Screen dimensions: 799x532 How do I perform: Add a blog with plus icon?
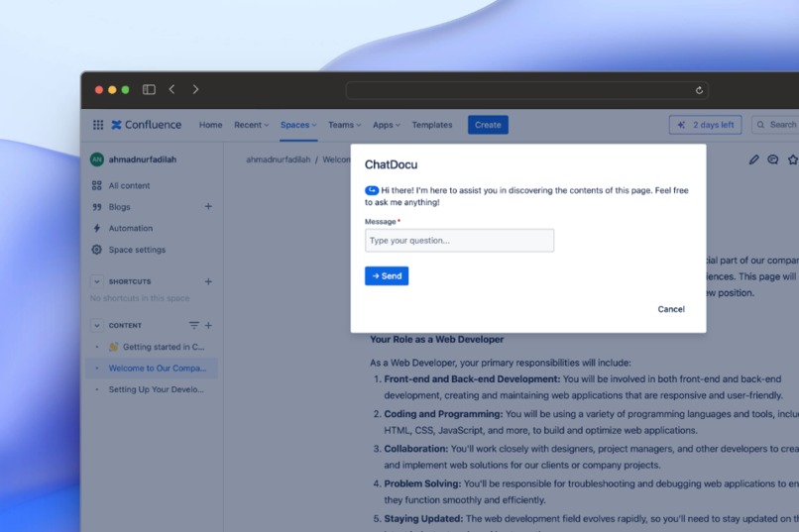pyautogui.click(x=208, y=207)
